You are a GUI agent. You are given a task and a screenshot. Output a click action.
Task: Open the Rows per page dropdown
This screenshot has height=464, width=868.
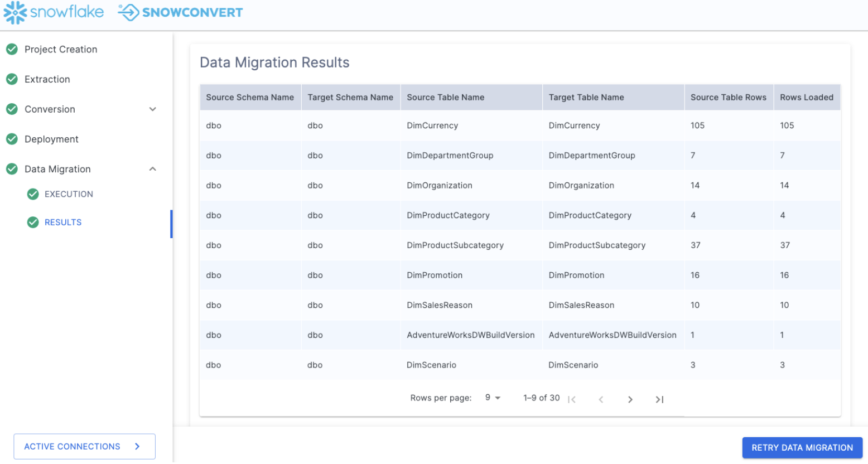click(493, 398)
